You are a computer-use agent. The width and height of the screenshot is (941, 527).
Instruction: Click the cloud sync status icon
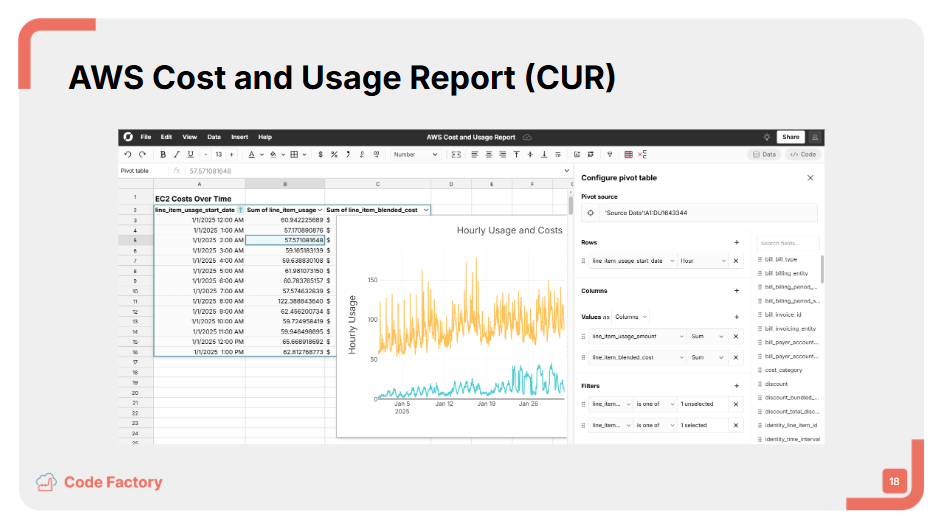click(528, 137)
